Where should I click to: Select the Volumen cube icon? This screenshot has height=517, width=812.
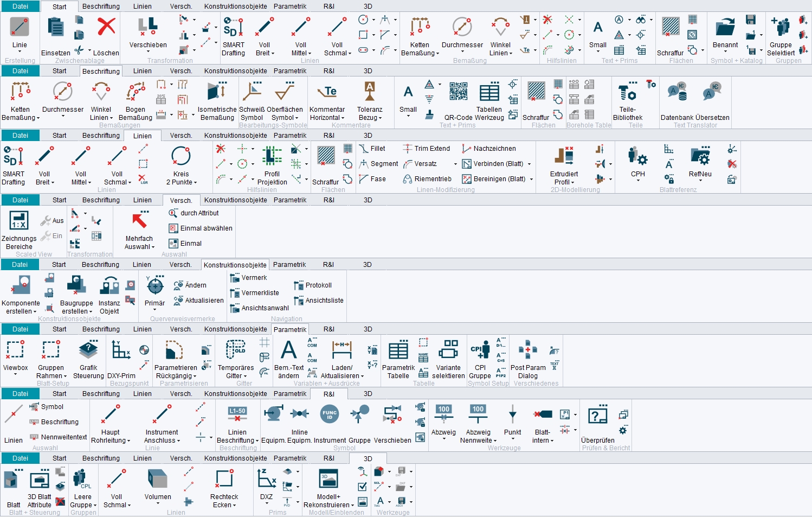pyautogui.click(x=158, y=480)
